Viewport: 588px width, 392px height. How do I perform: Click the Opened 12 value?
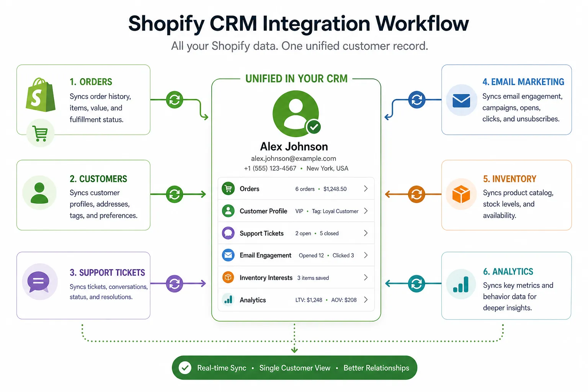[x=311, y=256]
